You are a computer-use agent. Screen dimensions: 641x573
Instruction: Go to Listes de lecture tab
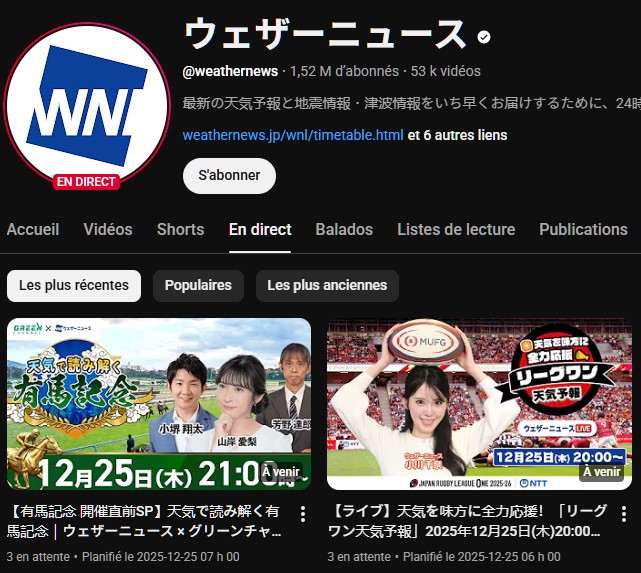[x=456, y=229]
